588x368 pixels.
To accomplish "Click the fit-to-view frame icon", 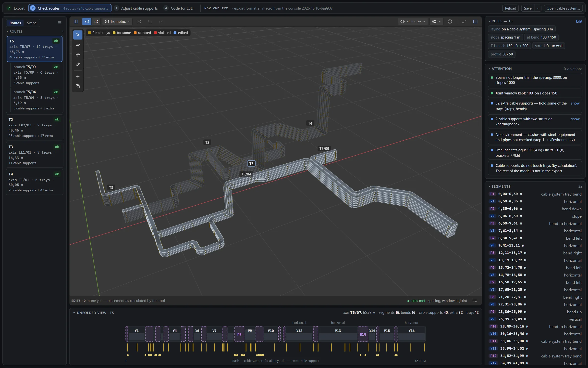I will (139, 22).
